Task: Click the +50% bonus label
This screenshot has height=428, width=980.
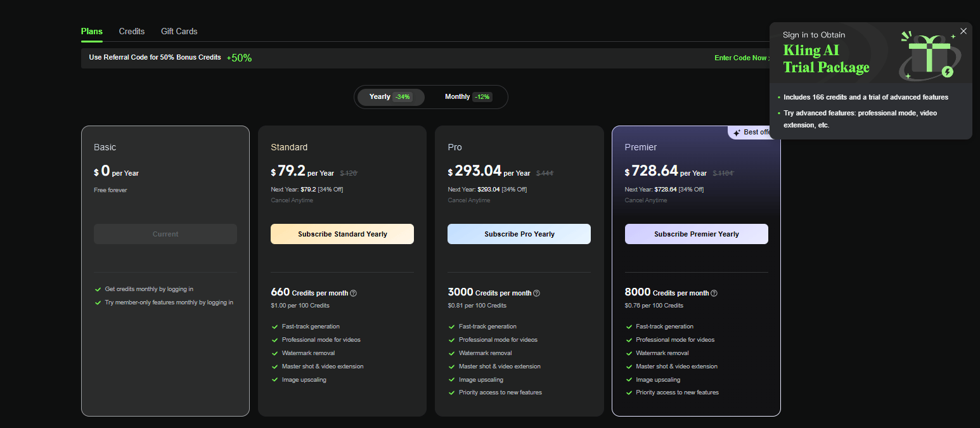Action: pos(239,58)
